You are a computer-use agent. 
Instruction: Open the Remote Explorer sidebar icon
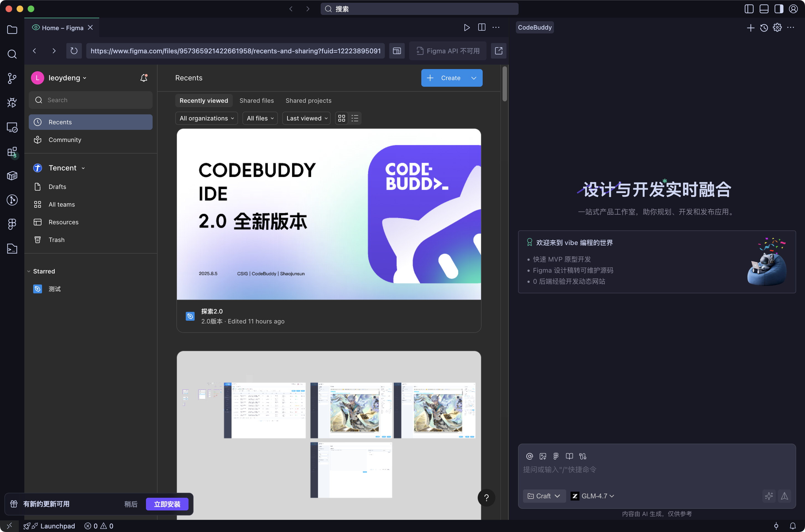(x=12, y=127)
